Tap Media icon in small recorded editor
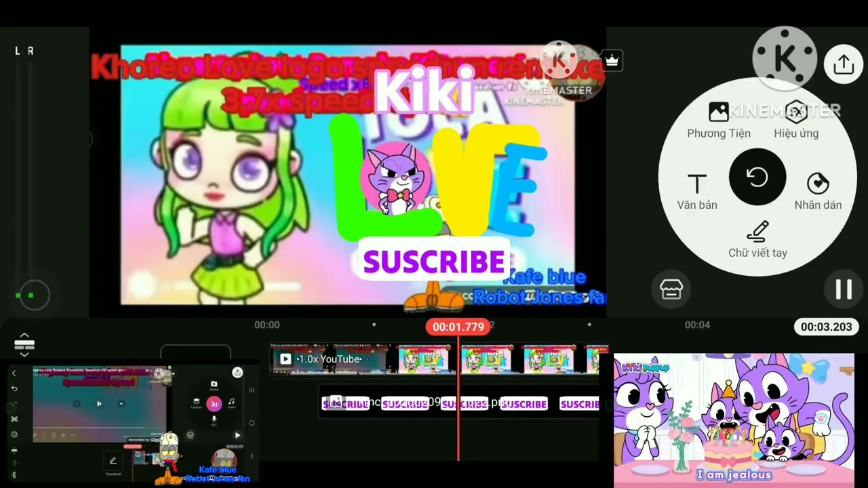Image resolution: width=868 pixels, height=488 pixels. pos(214,386)
